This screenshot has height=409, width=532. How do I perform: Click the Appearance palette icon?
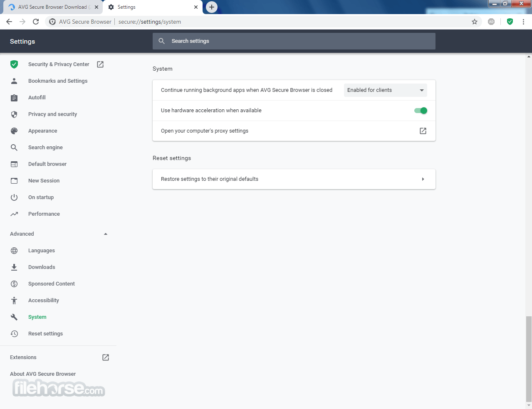(x=14, y=131)
